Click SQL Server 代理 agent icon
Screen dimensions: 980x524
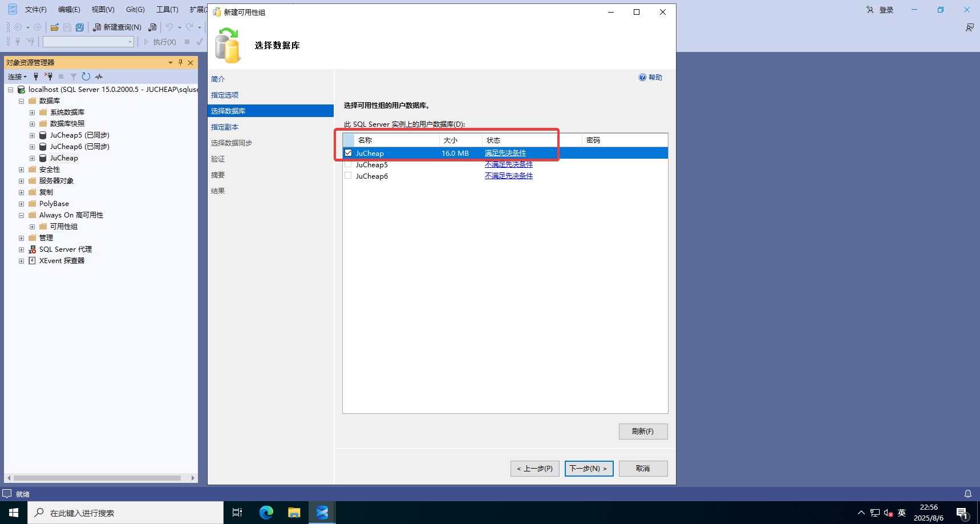(x=33, y=249)
